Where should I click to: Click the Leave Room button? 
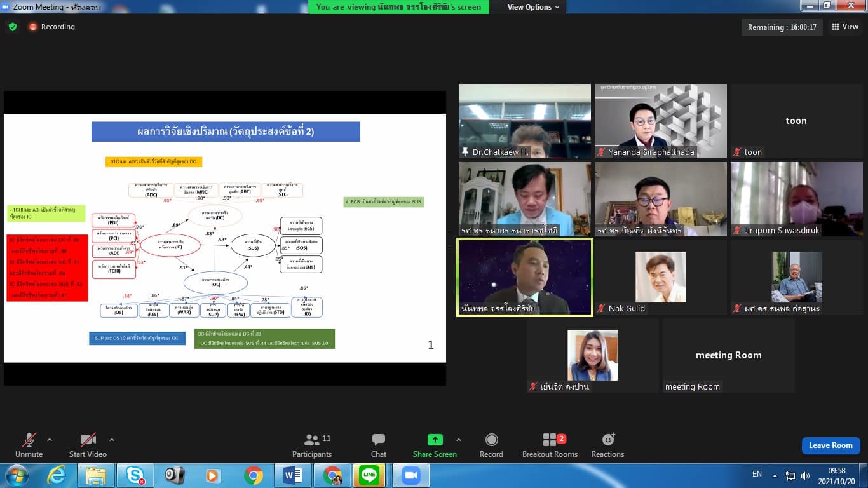tap(831, 445)
